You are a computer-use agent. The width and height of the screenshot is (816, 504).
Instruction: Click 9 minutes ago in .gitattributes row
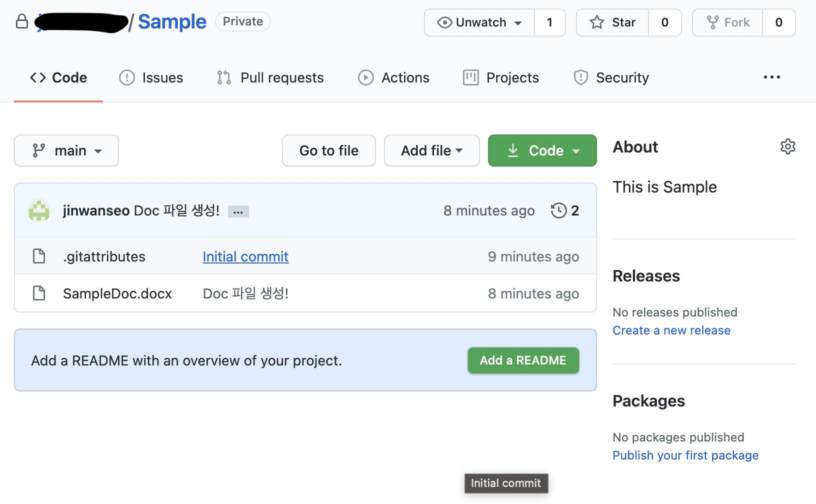[533, 256]
